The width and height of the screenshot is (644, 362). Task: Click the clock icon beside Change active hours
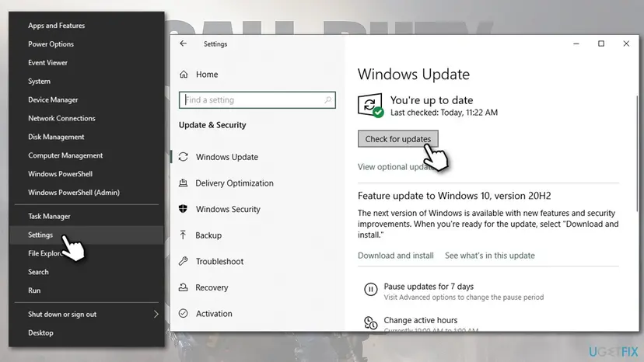click(x=370, y=322)
